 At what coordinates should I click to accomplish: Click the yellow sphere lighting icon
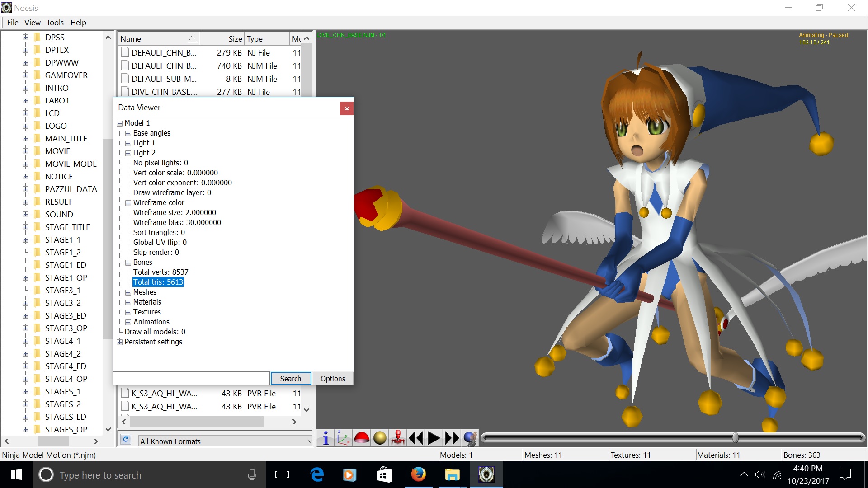380,438
